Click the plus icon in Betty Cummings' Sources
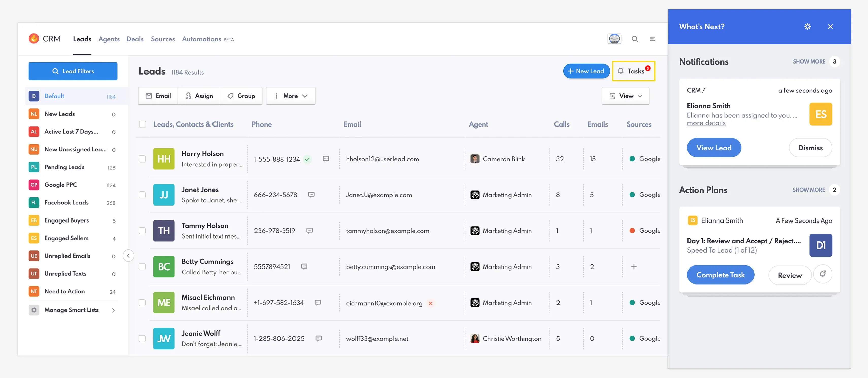 (634, 267)
